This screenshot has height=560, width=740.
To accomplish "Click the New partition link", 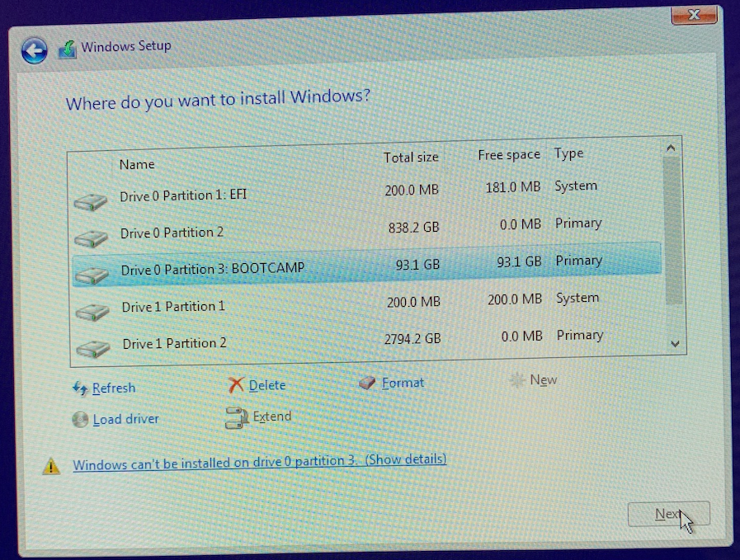I will (543, 379).
